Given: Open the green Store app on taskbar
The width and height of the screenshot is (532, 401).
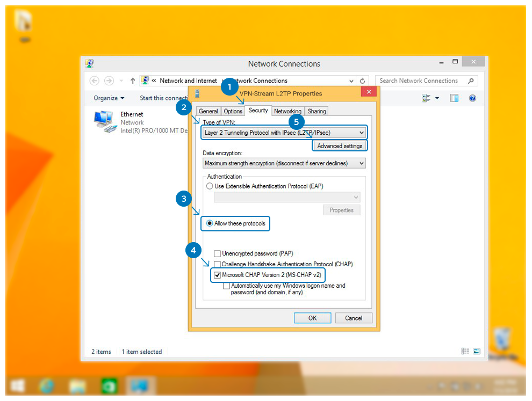Looking at the screenshot, I should 109,386.
